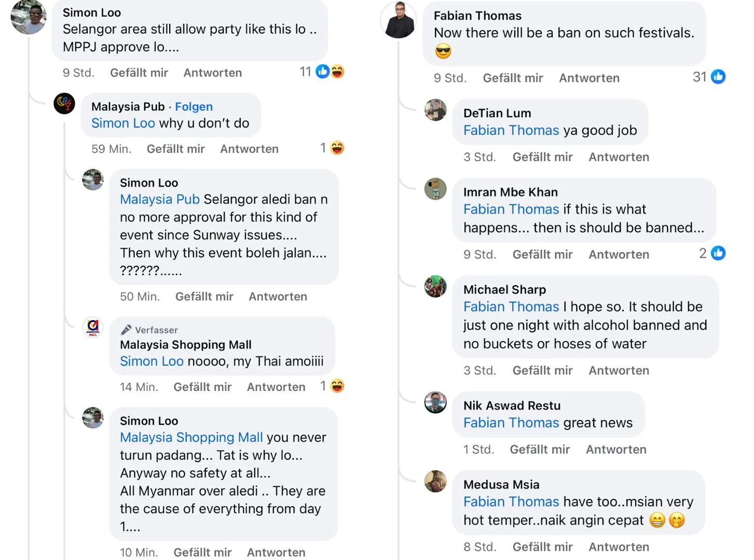754x560 pixels.
Task: Open Fabian Thomas's profile photo
Action: point(399,20)
